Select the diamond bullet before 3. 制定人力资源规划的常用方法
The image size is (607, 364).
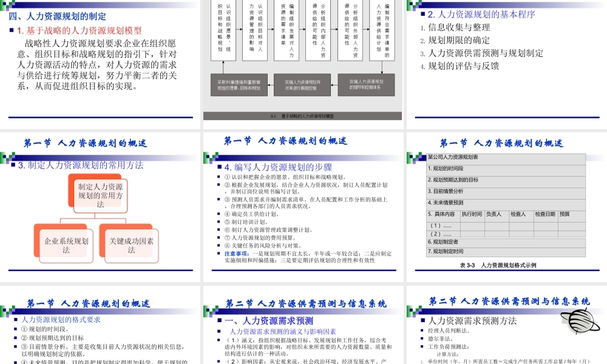point(13,164)
